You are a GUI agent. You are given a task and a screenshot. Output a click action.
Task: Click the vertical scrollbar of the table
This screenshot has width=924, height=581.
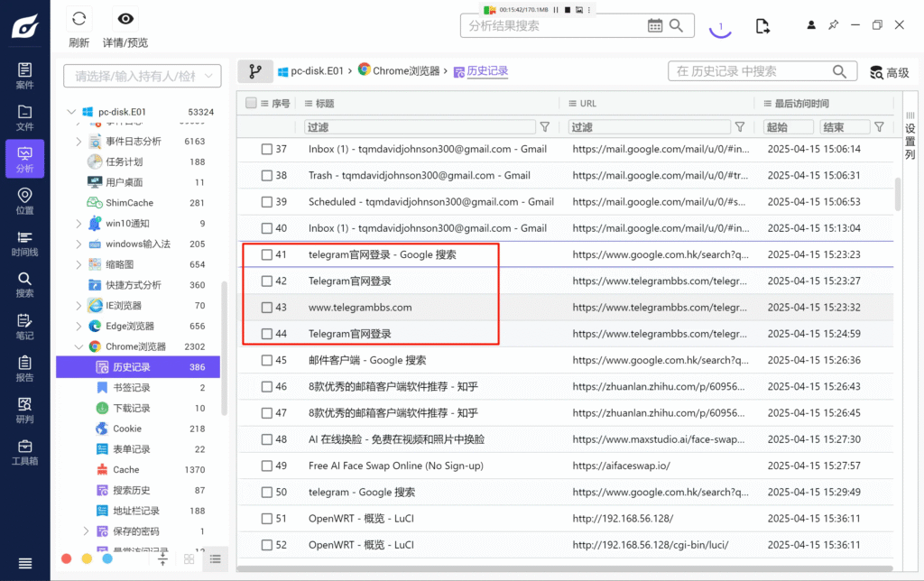897,194
